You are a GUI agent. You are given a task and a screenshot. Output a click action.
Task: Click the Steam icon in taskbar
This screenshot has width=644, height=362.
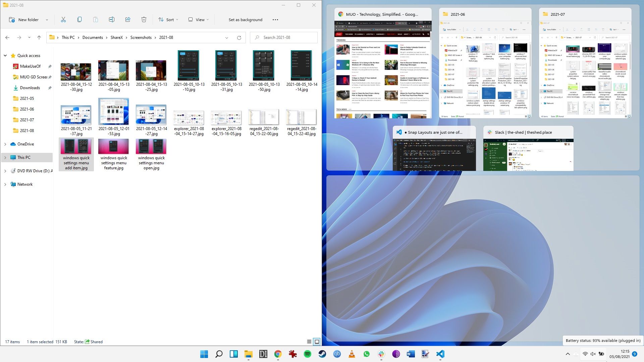[x=322, y=354]
